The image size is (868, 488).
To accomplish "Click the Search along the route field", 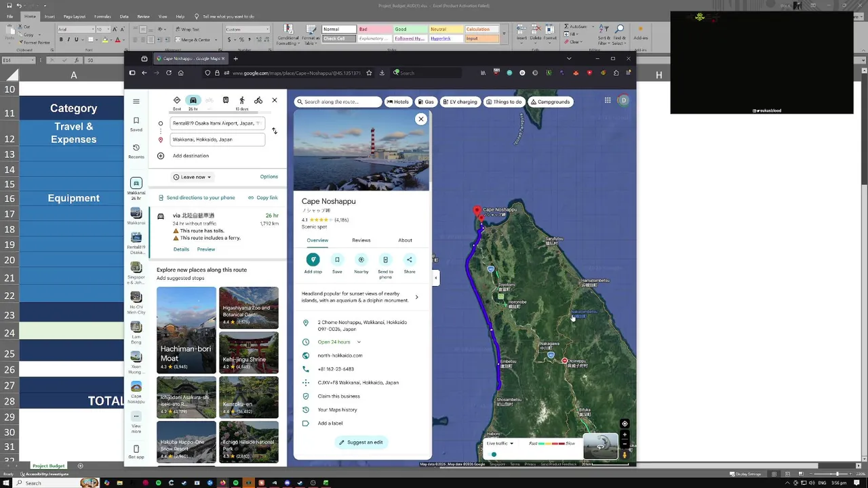I will tap(338, 102).
